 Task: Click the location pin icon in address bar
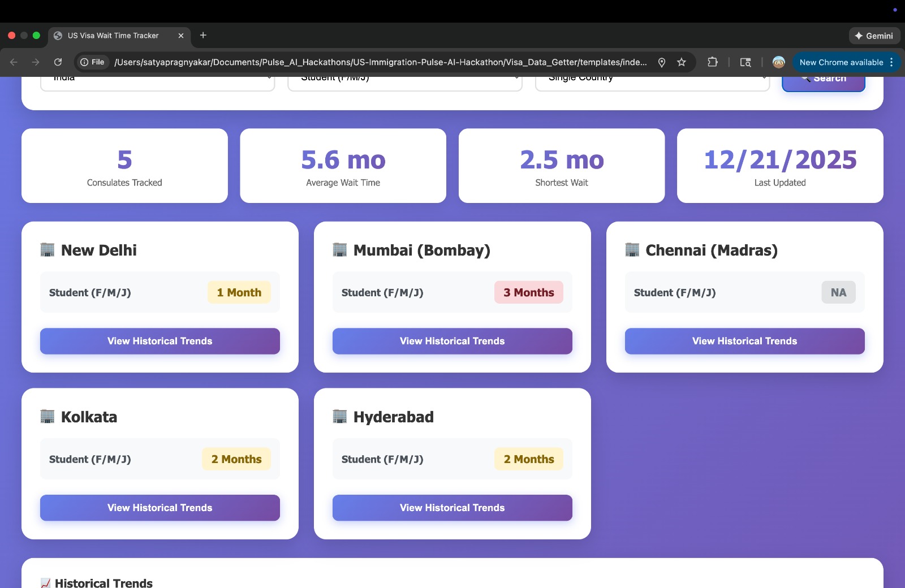pyautogui.click(x=662, y=62)
